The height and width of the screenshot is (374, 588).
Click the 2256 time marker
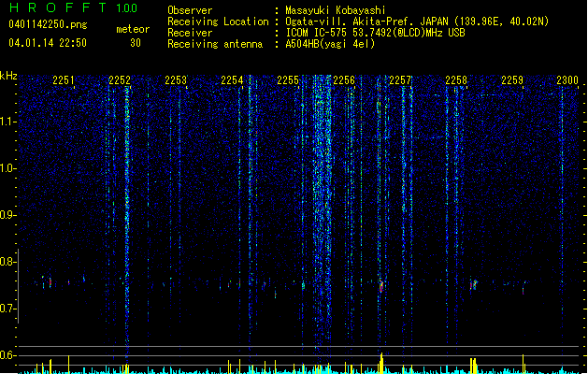tap(344, 80)
